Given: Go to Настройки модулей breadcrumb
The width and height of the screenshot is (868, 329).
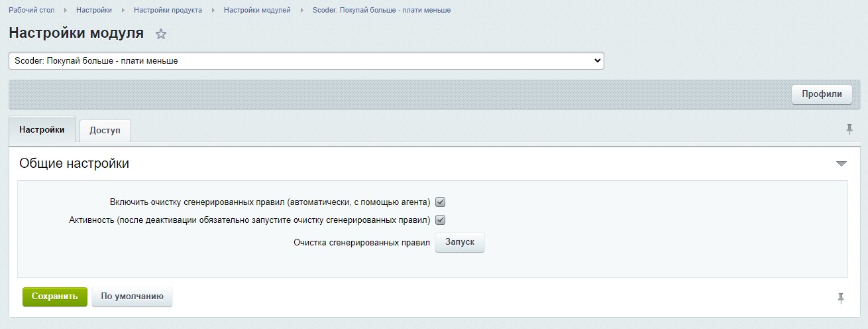Looking at the screenshot, I should pyautogui.click(x=257, y=11).
